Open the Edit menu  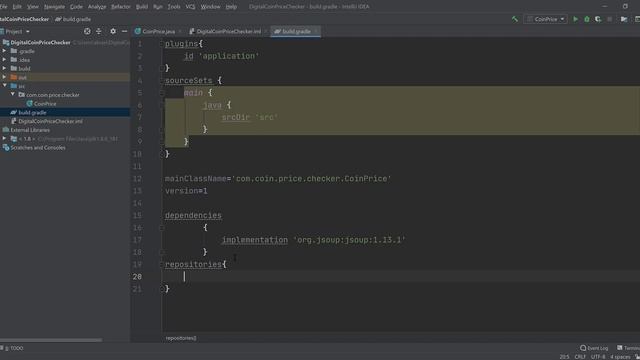(x=17, y=7)
